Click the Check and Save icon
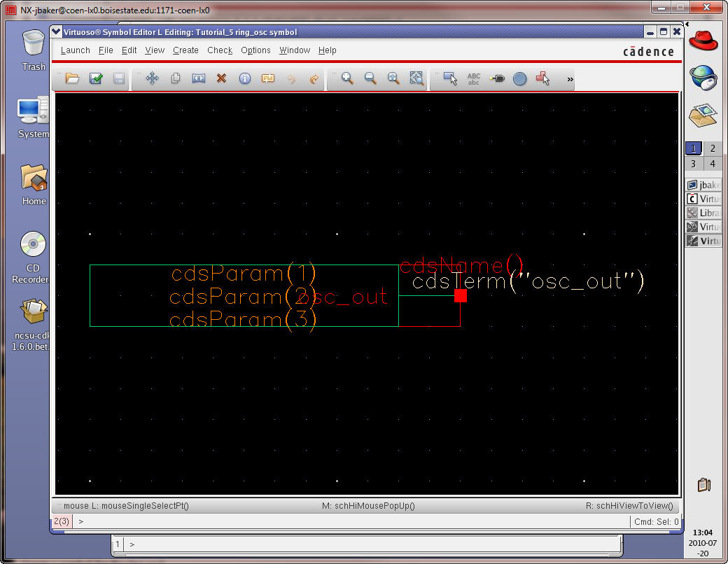 coord(96,78)
